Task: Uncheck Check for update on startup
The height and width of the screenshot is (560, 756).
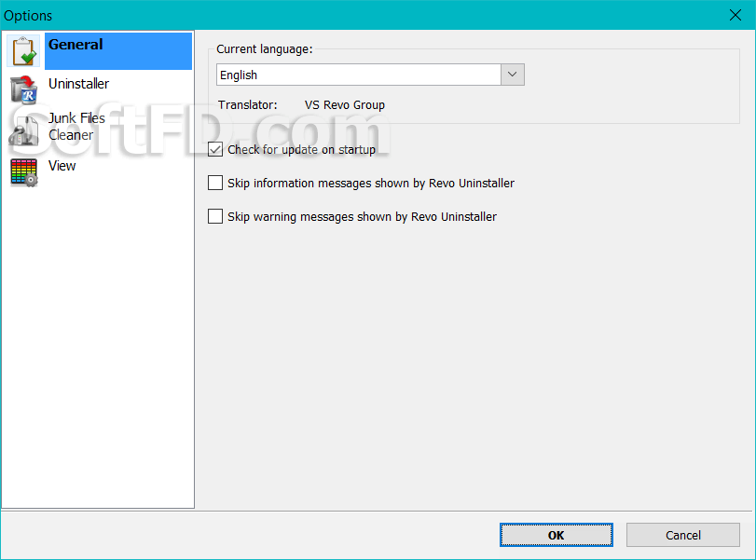Action: coord(215,149)
